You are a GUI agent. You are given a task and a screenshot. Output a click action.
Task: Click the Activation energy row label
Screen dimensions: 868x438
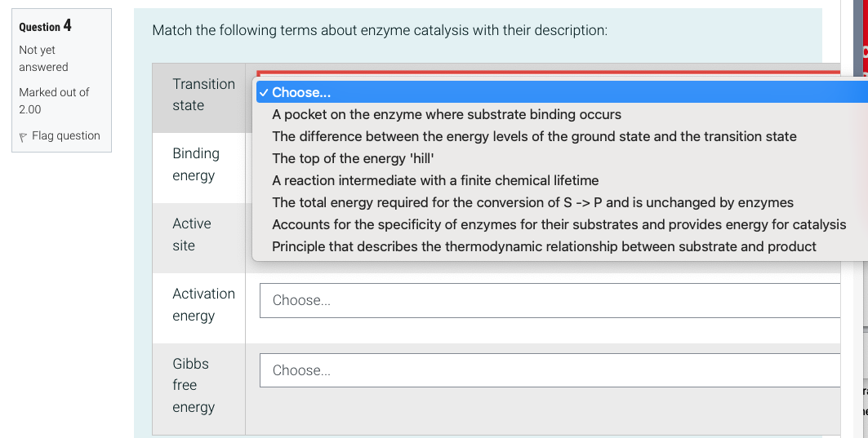click(x=203, y=304)
